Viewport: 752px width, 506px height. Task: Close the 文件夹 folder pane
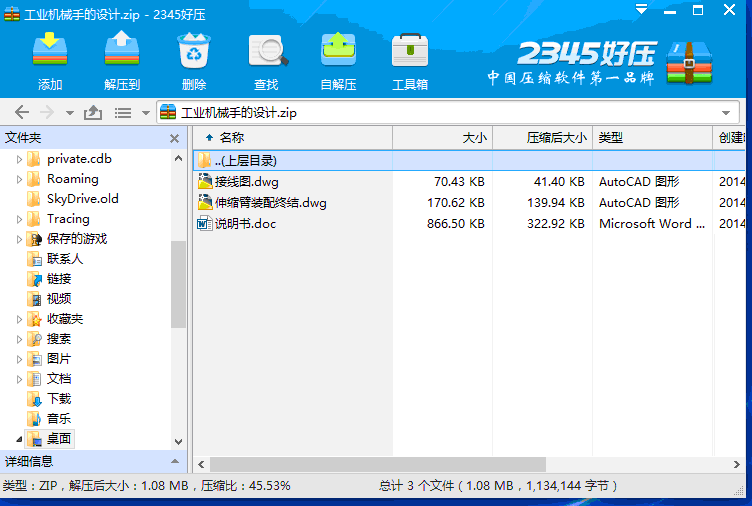tap(175, 139)
